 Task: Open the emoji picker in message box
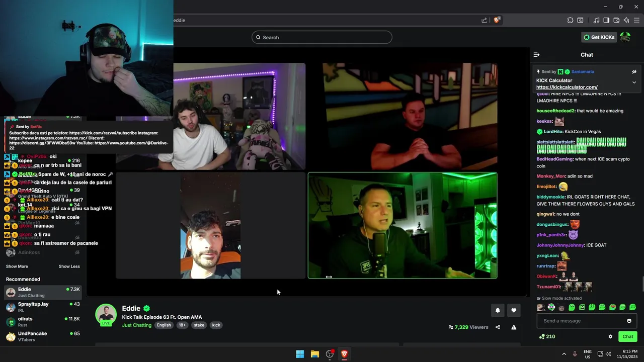pos(629,321)
